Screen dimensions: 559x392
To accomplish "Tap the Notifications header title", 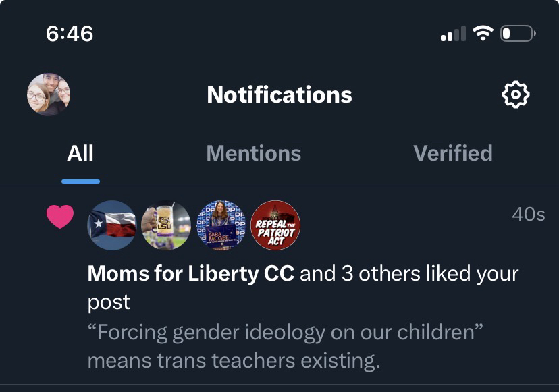I will tap(279, 95).
